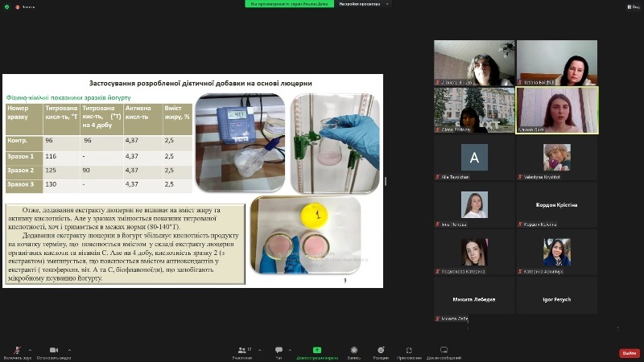
Task: Click the green screen-viewing notification banner
Action: 289,4
